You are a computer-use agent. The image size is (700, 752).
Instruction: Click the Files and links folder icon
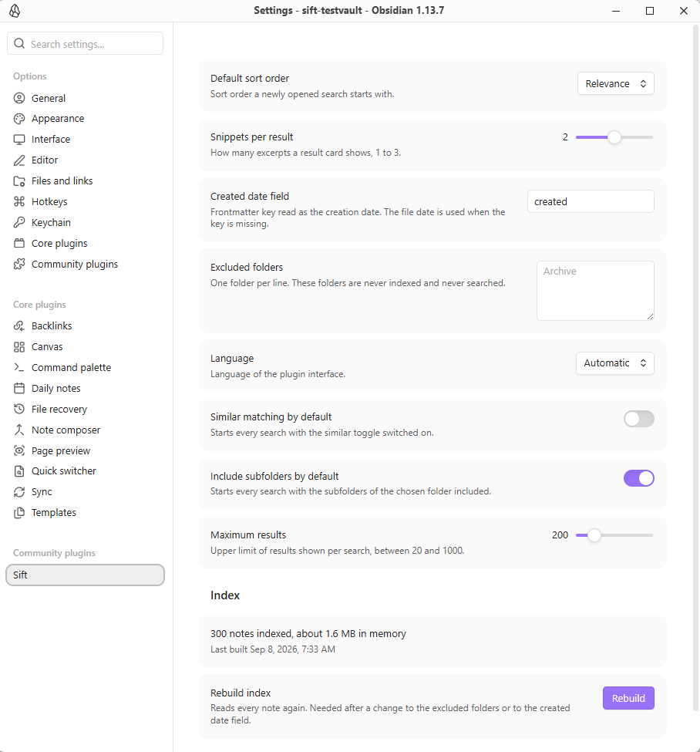click(19, 181)
